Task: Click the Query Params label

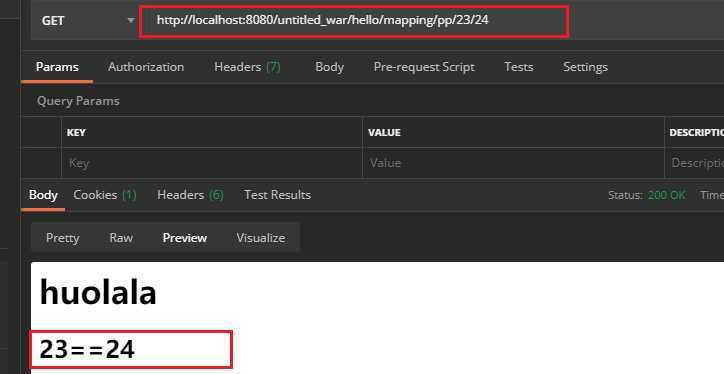Action: [x=78, y=101]
